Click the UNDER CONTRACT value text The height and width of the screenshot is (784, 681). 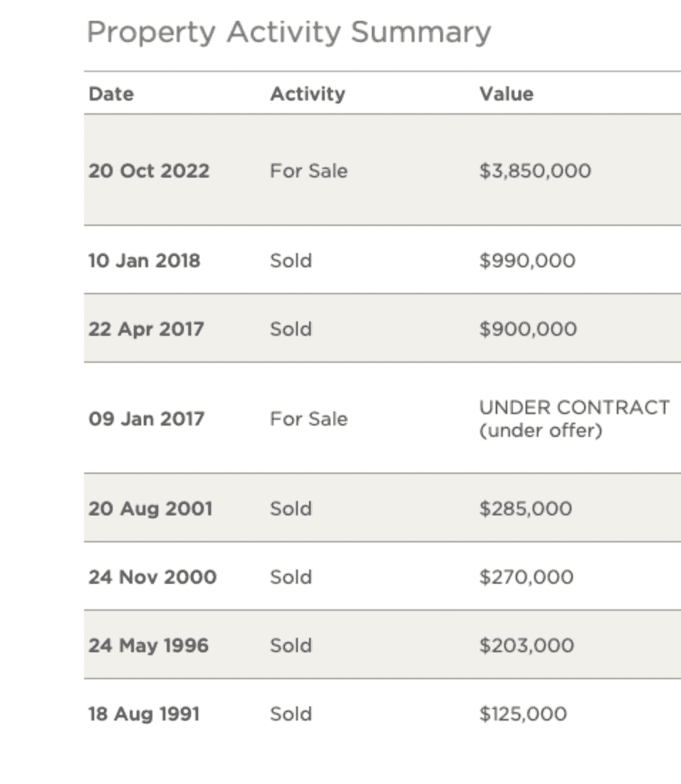(x=574, y=408)
